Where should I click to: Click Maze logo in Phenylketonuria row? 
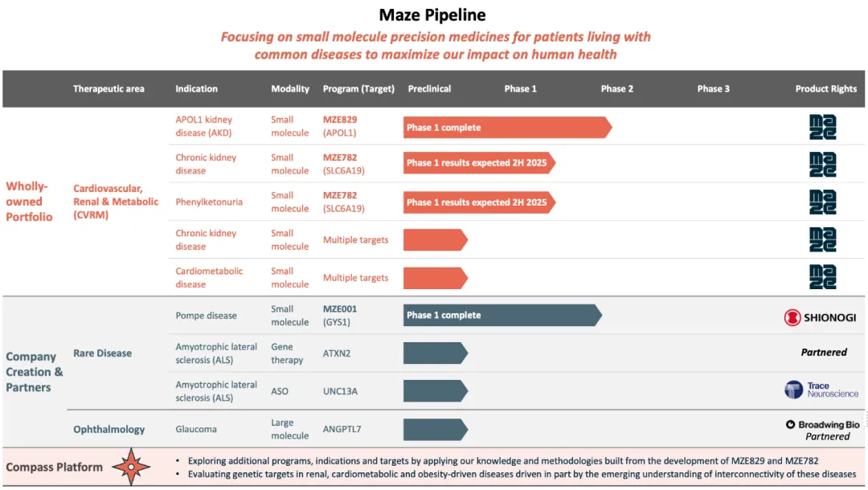[822, 202]
